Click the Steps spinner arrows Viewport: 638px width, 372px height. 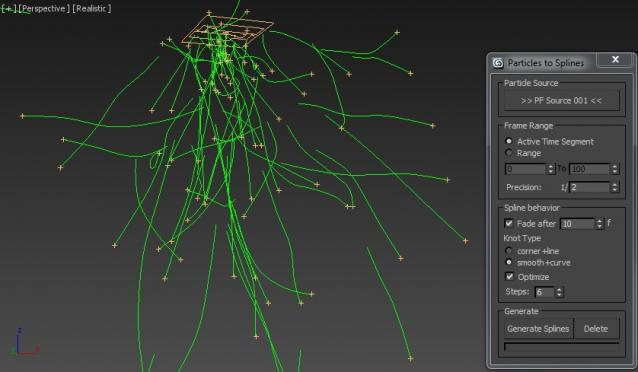(x=559, y=292)
